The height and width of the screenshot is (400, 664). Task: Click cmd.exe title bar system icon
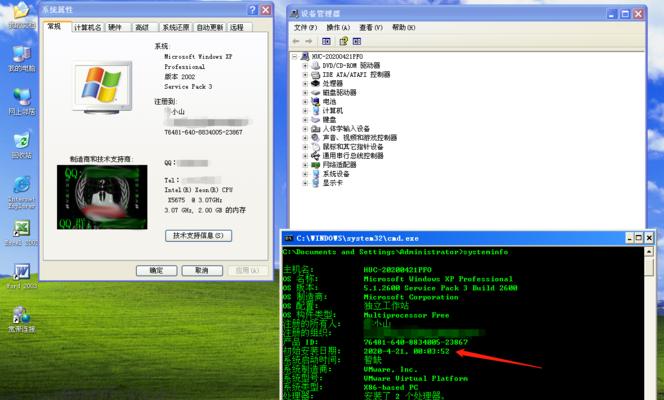coord(288,238)
